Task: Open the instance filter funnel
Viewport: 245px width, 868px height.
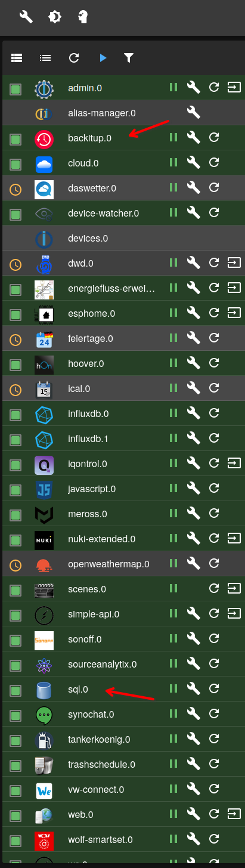Action: tap(128, 58)
